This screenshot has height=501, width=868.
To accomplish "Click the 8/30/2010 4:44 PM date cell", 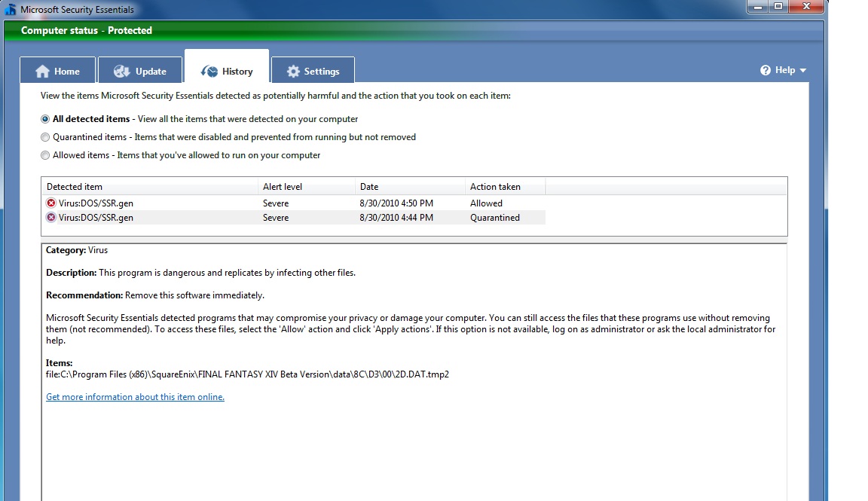I will [x=396, y=218].
